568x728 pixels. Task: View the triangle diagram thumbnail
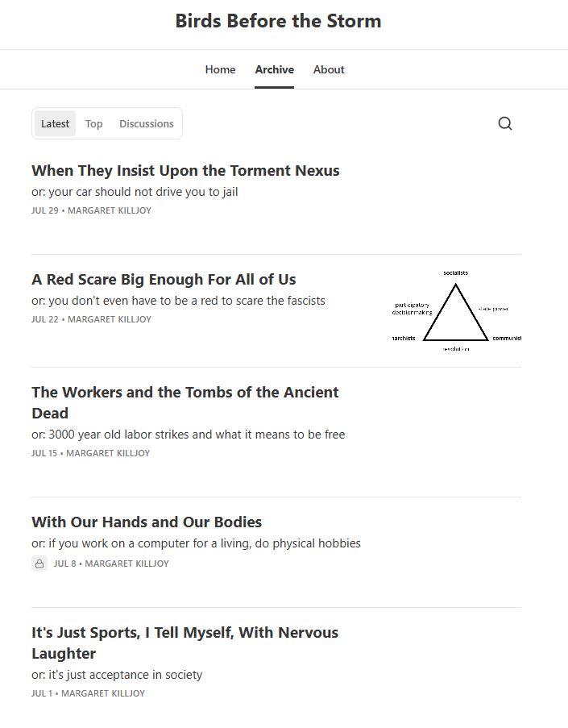pos(457,311)
